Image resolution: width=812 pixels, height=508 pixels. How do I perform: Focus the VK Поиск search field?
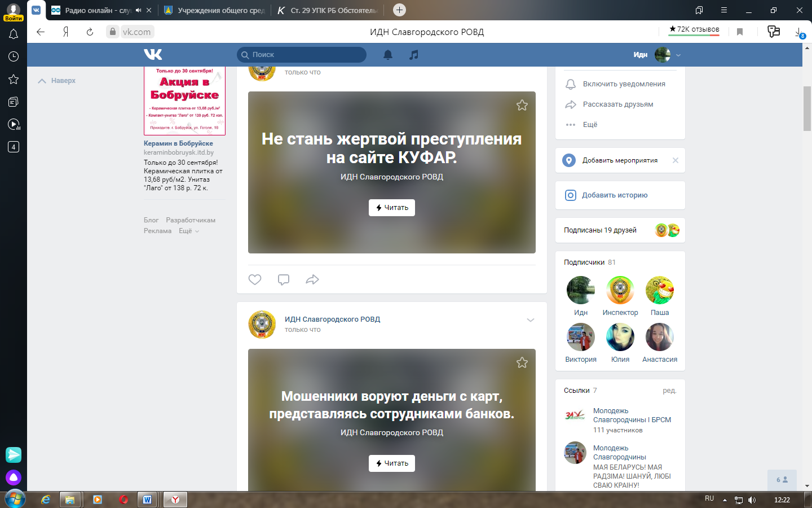302,55
